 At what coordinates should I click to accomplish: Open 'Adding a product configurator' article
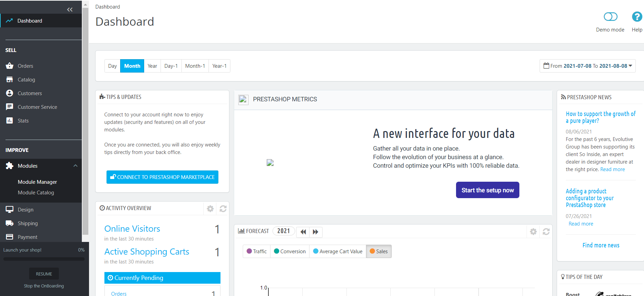(590, 198)
